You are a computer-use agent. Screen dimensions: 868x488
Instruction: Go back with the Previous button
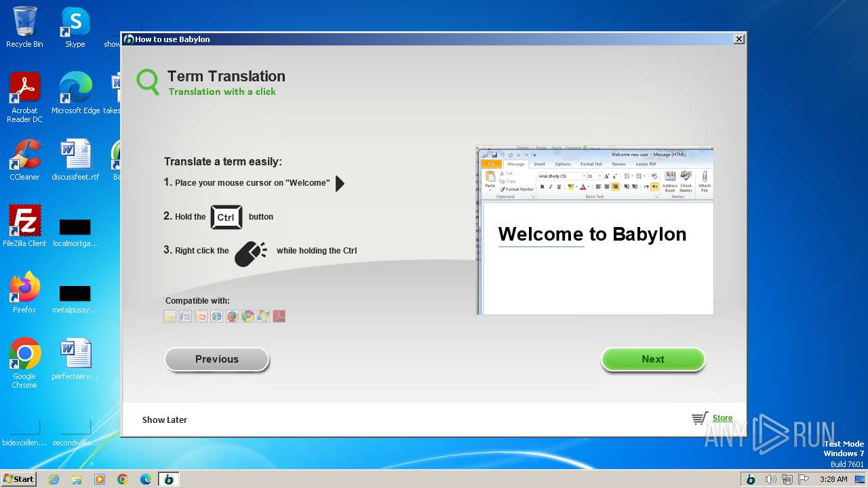217,359
